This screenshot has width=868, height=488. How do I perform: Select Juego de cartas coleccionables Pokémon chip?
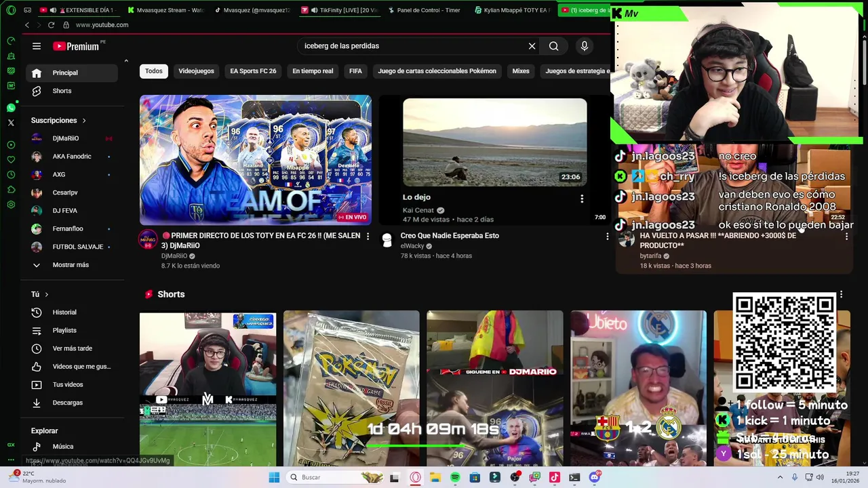click(437, 71)
